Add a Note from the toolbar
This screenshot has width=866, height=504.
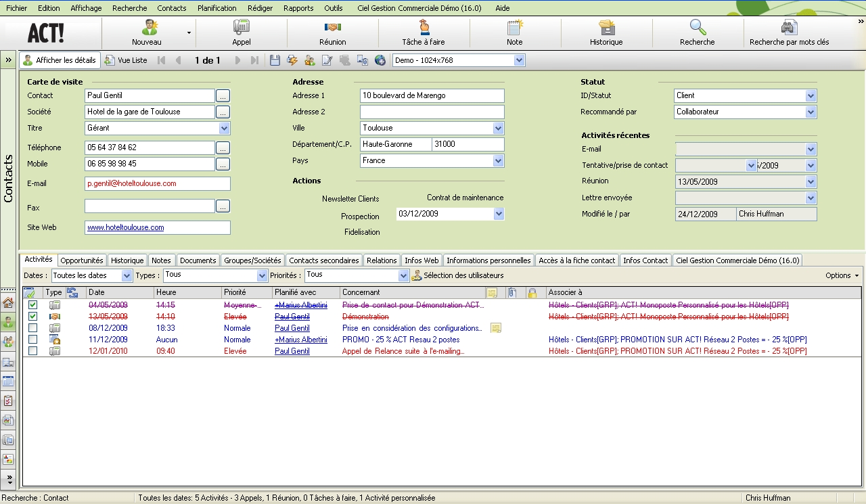(x=515, y=28)
